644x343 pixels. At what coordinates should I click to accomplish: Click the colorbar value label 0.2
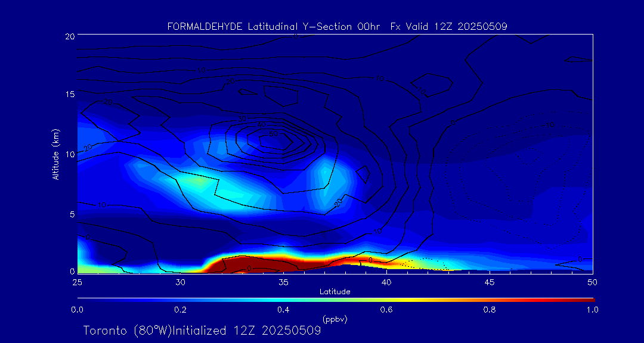180,310
